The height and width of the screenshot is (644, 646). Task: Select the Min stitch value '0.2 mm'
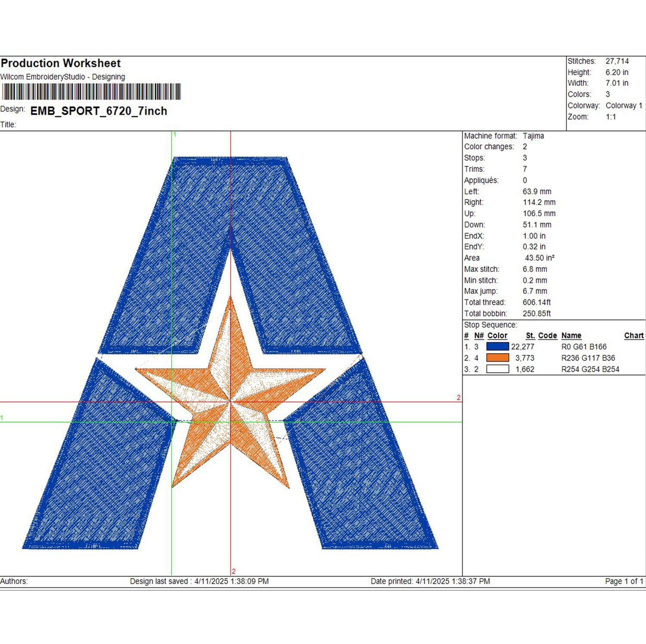[535, 280]
